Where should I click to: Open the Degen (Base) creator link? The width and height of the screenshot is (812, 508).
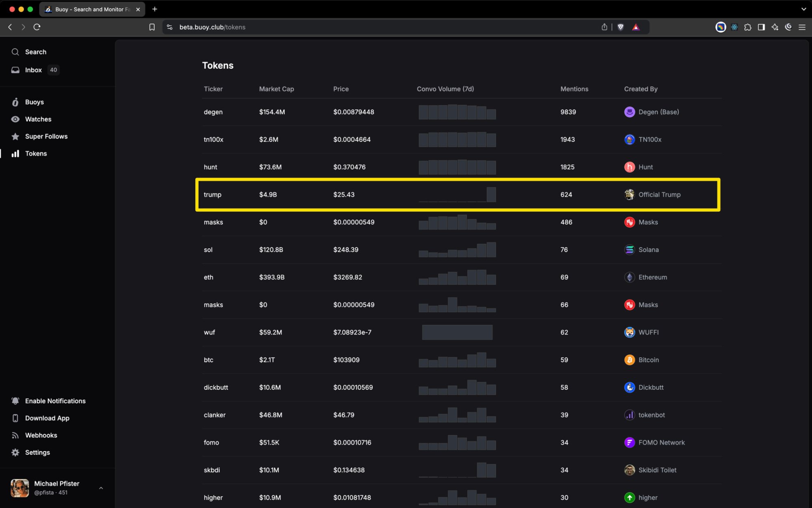(x=658, y=112)
